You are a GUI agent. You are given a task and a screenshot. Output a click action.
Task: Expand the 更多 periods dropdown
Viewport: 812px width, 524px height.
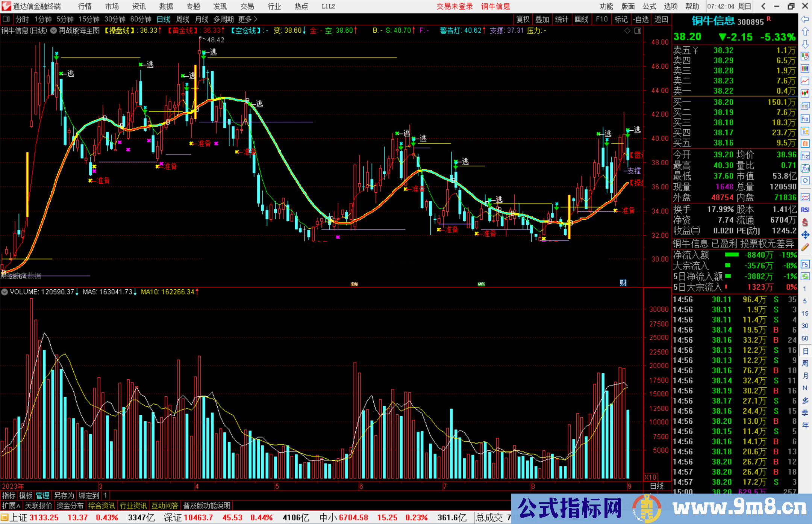click(248, 19)
